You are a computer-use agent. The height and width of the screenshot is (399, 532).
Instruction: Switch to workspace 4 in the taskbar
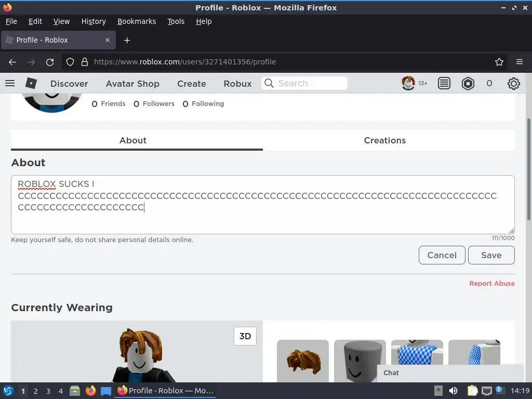point(61,391)
